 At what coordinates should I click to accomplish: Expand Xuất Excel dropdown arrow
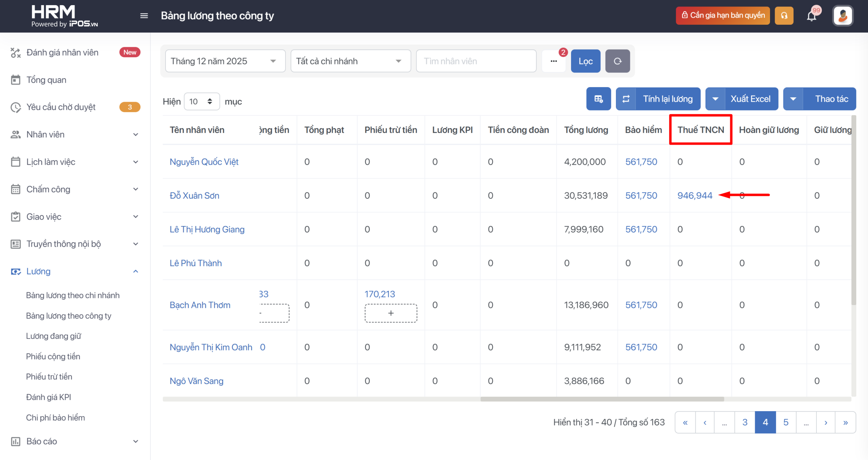[715, 99]
